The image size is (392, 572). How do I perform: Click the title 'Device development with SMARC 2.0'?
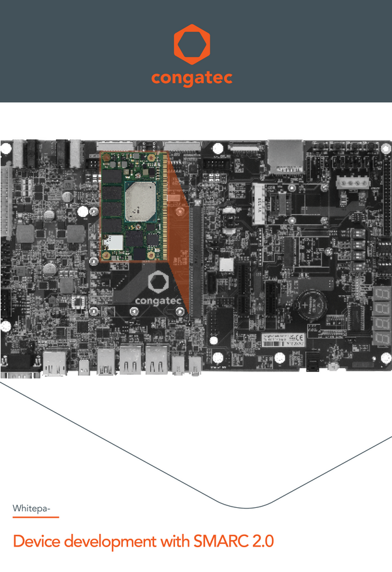click(x=143, y=541)
